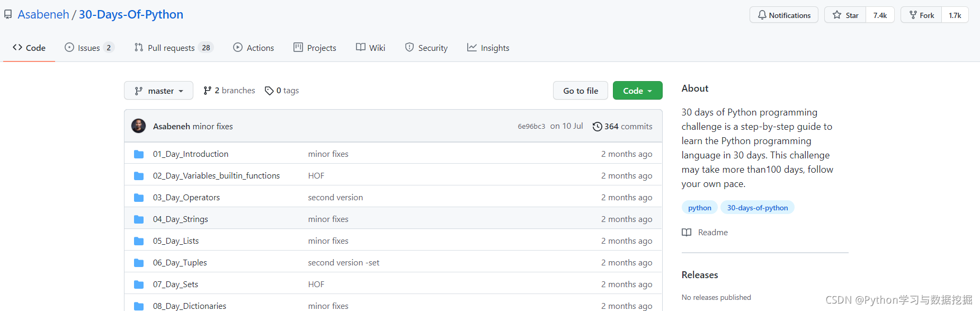Click the 30-days-of-python topic tag
This screenshot has height=311, width=980.
757,208
